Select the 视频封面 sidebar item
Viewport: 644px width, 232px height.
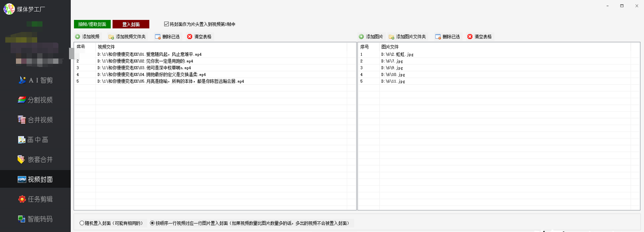35,179
